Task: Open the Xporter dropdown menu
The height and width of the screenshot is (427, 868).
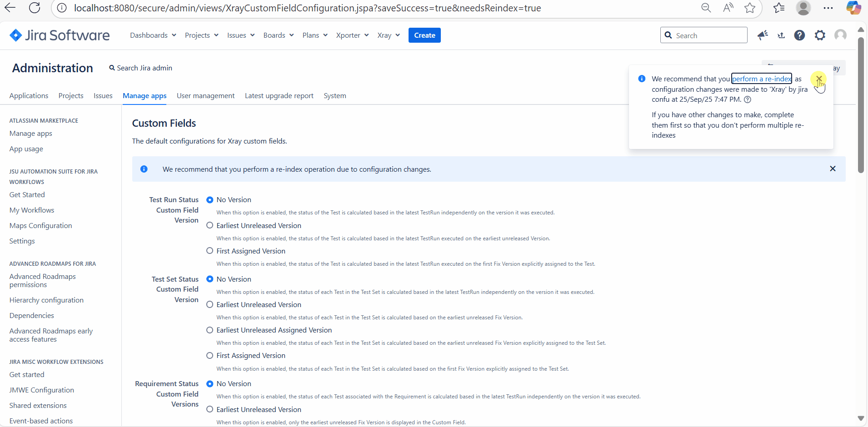Action: tap(352, 35)
